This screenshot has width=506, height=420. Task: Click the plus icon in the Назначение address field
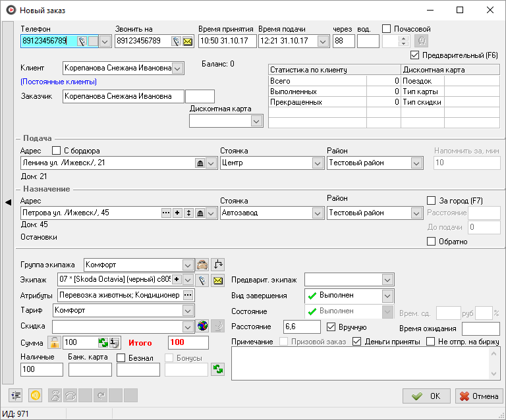(177, 213)
